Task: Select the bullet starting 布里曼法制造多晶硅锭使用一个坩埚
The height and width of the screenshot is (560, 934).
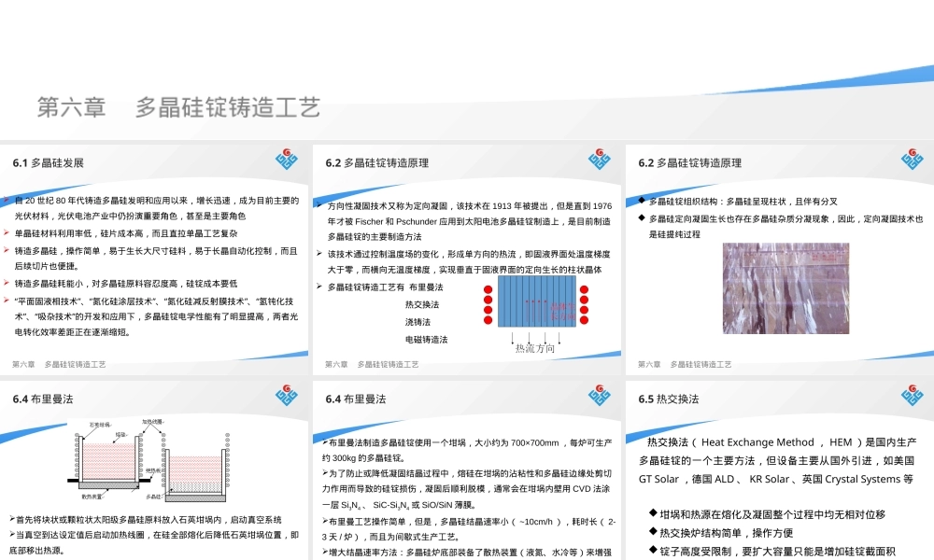Action: click(466, 451)
